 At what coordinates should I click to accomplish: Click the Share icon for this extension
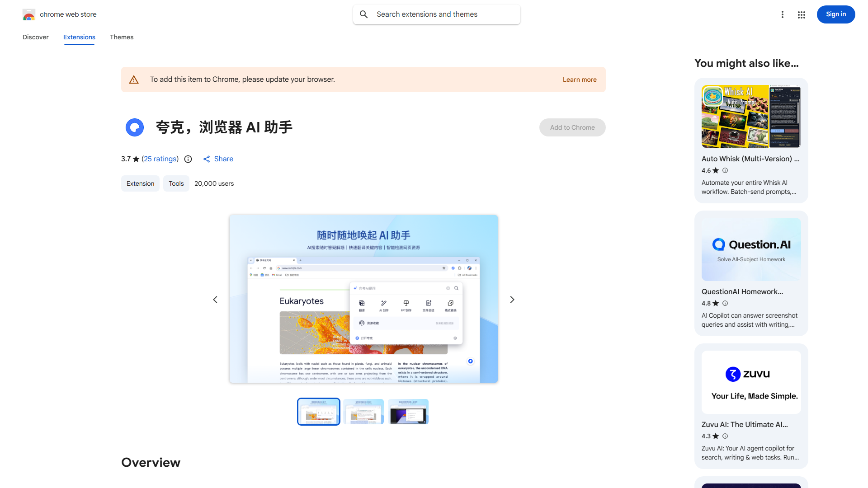207,159
